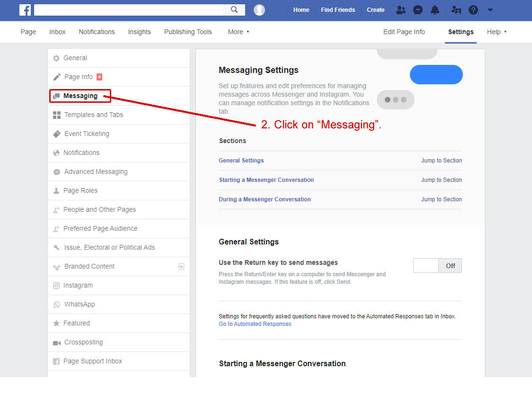Screen dimensions: 532x406
Task: Click the Branded Content handshake icon
Action: click(57, 267)
